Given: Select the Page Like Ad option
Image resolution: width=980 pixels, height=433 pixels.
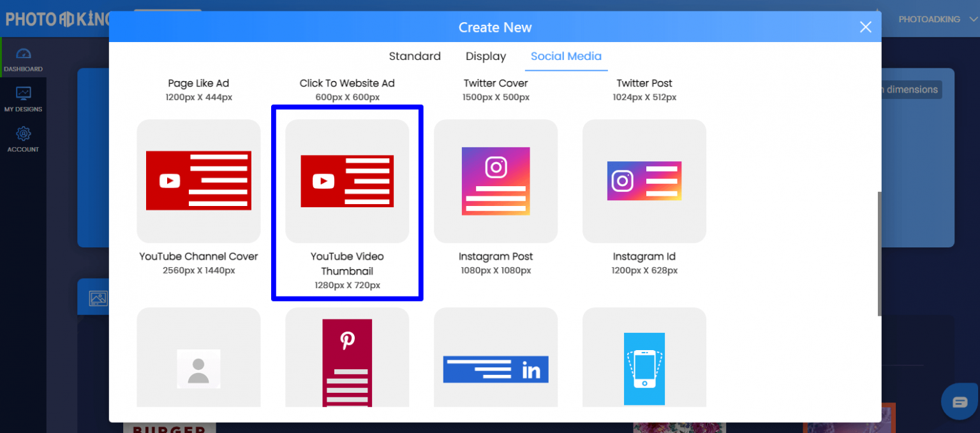Looking at the screenshot, I should pos(198,88).
